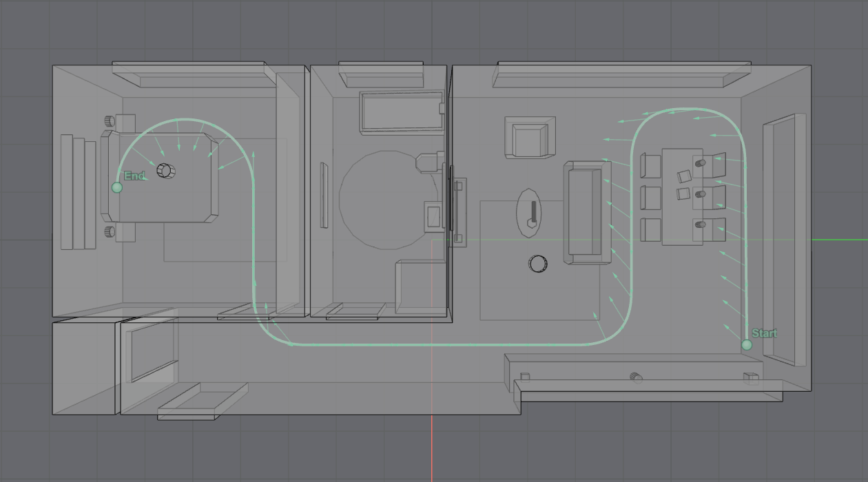Select the armchair near the living room window
The height and width of the screenshot is (482, 868).
pyautogui.click(x=528, y=138)
